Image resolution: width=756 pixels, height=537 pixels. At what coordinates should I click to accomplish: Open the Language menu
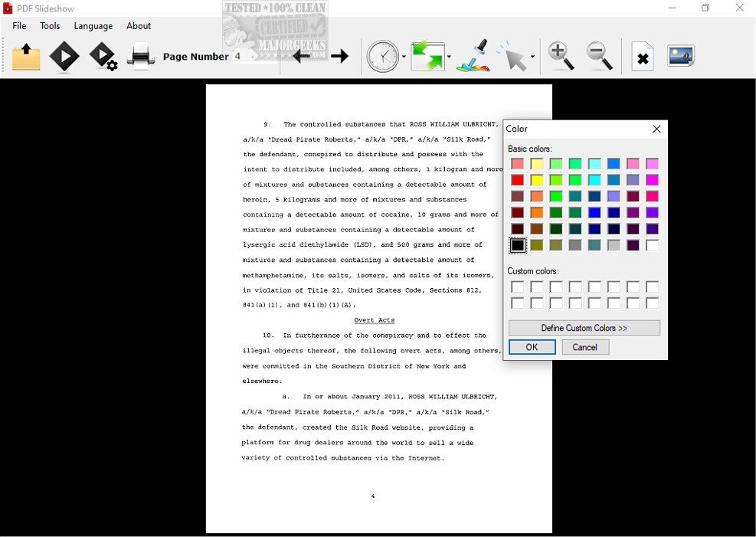(x=93, y=26)
